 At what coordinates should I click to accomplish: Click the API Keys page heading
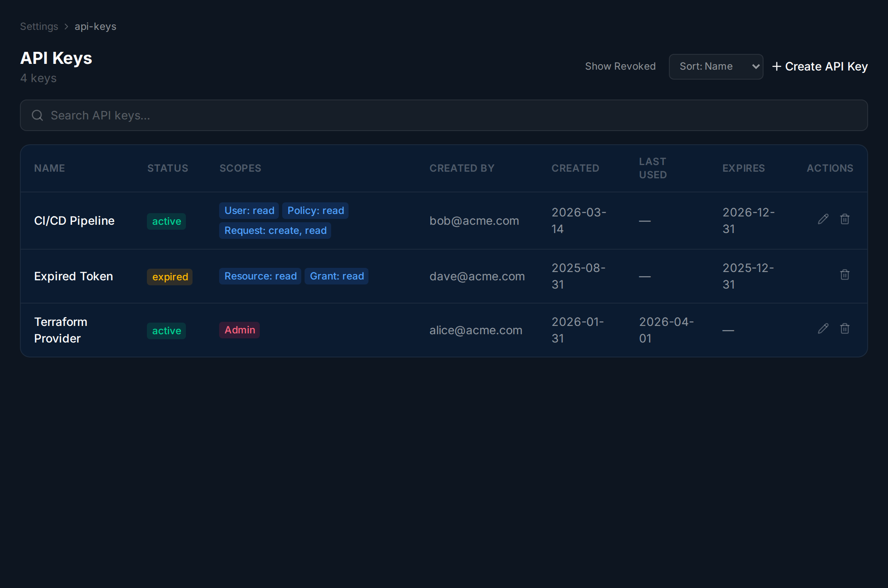click(x=56, y=58)
